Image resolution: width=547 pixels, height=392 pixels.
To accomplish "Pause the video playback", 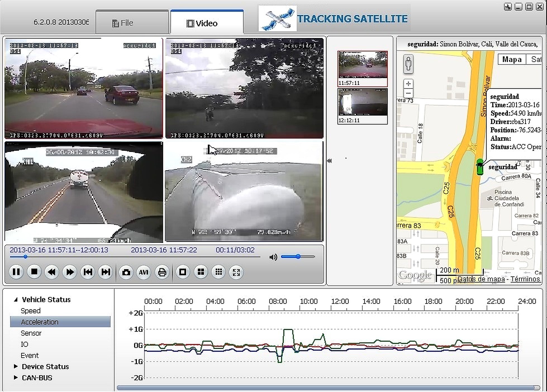I will pyautogui.click(x=16, y=272).
